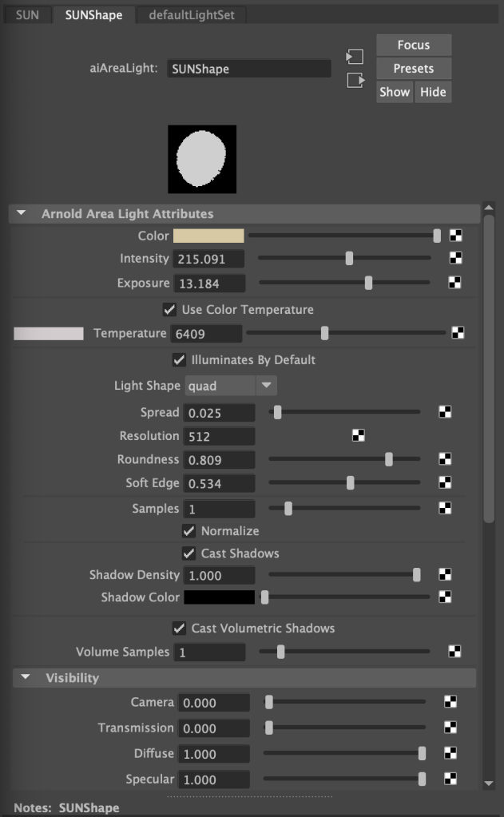Click the output connection icon below input icon

click(355, 80)
